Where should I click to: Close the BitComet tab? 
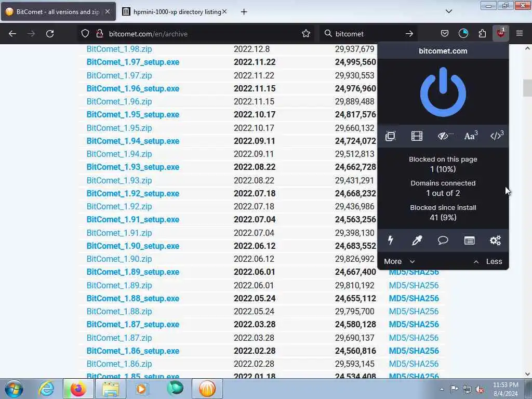pos(108,11)
